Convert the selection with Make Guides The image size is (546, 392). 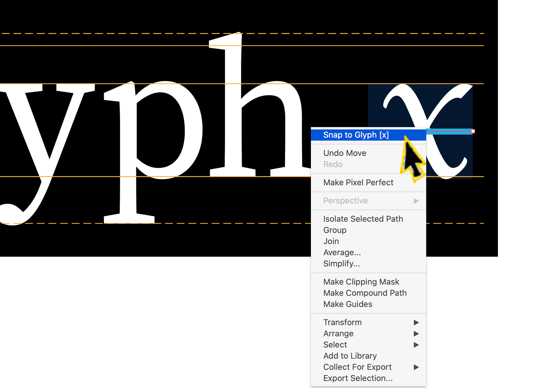pos(348,304)
